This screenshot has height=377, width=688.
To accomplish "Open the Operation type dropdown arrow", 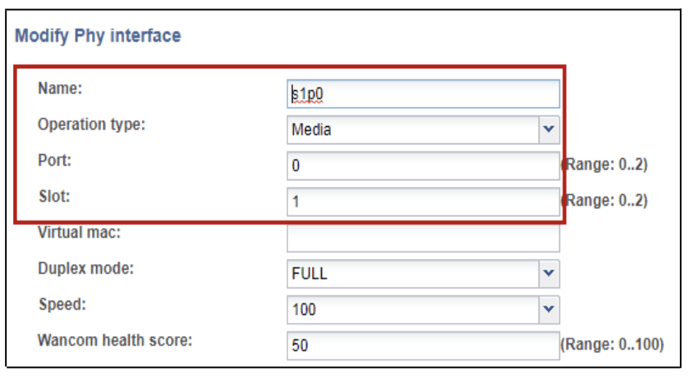I will tap(548, 129).
